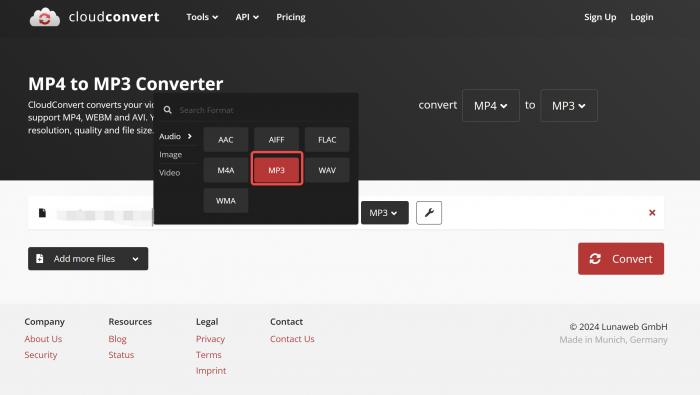Open the Status footer link

(x=121, y=355)
